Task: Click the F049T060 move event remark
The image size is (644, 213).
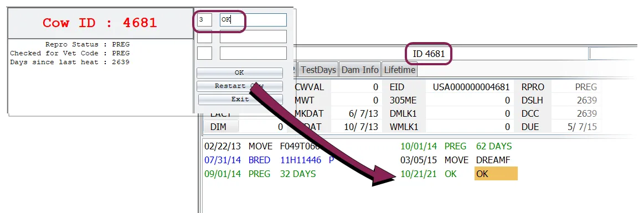Action: click(x=300, y=147)
